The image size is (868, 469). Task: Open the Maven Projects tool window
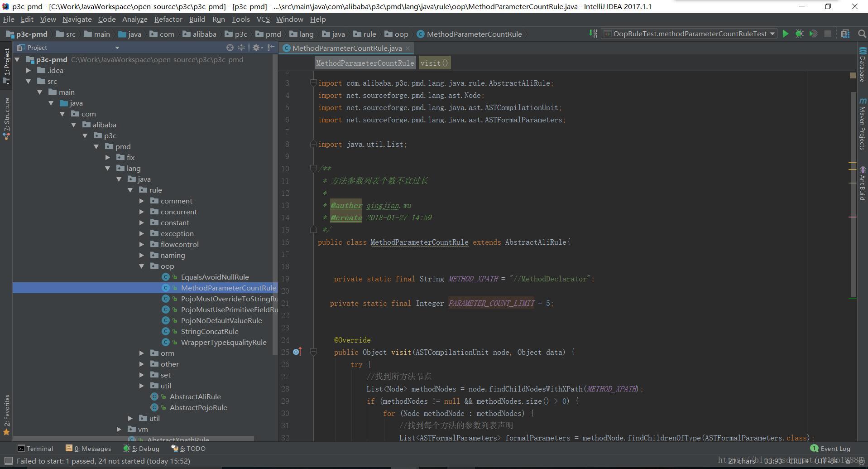pos(863,124)
